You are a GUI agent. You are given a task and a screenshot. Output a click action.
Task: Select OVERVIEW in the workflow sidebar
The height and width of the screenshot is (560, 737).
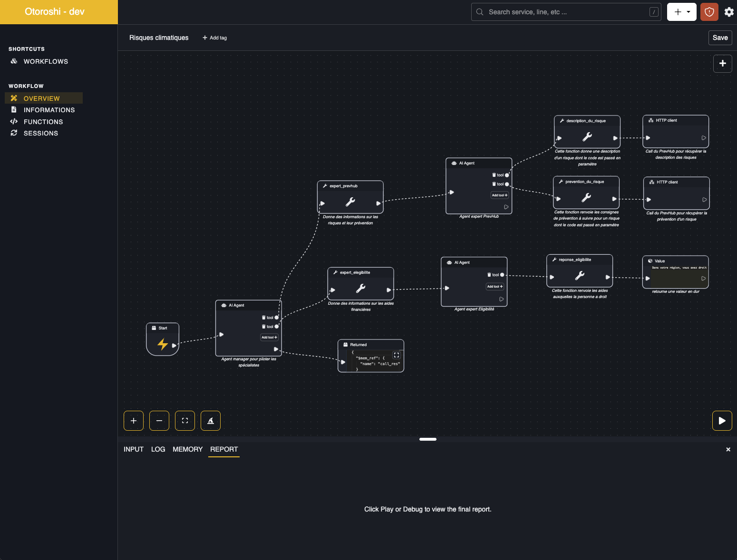point(44,98)
